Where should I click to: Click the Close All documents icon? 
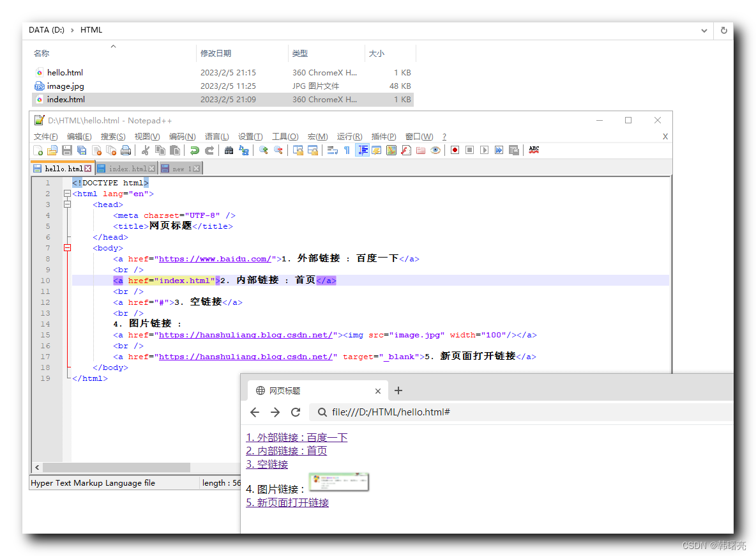point(111,151)
